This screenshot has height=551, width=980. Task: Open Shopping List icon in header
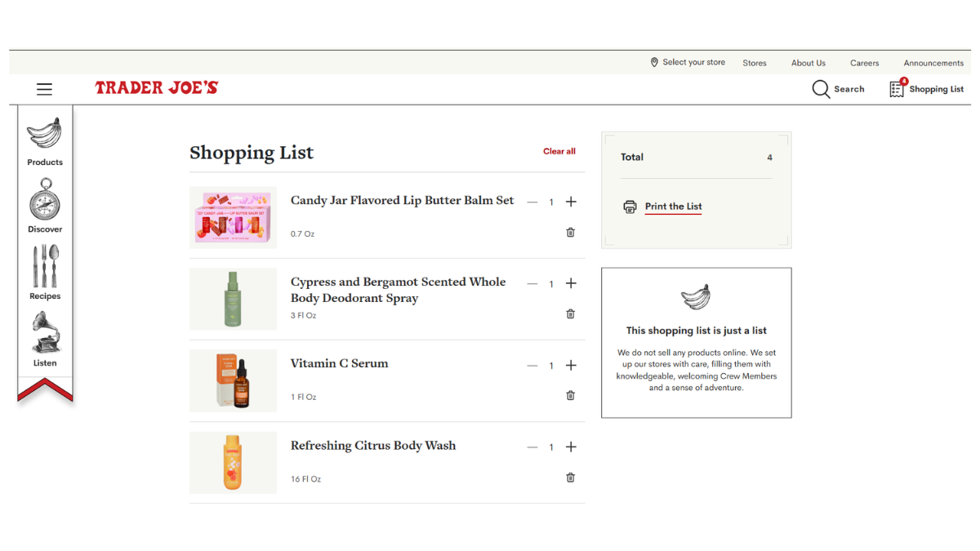coord(898,87)
